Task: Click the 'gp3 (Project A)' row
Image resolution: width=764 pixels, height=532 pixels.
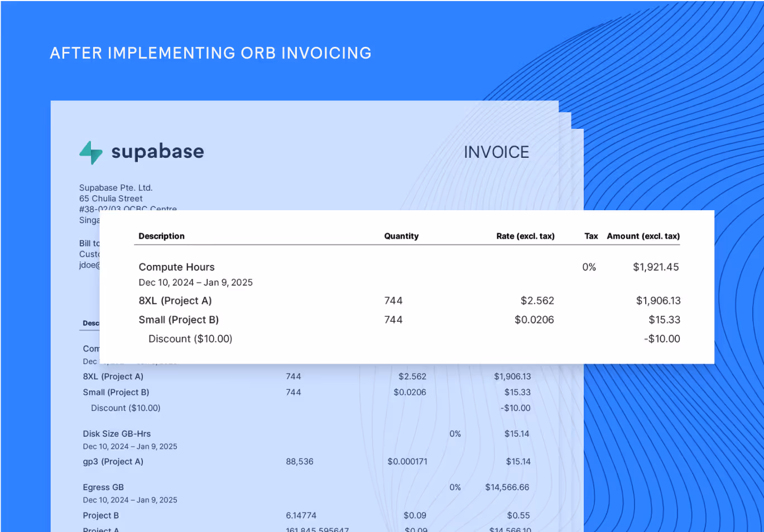Action: point(113,461)
